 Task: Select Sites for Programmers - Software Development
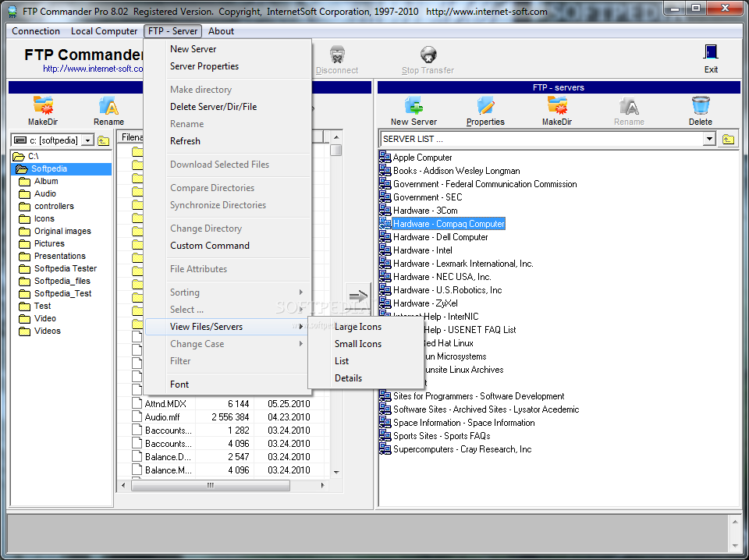478,395
